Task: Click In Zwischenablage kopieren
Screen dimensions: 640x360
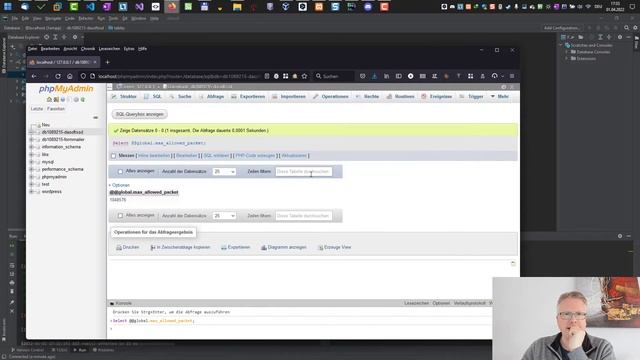Action: click(180, 247)
